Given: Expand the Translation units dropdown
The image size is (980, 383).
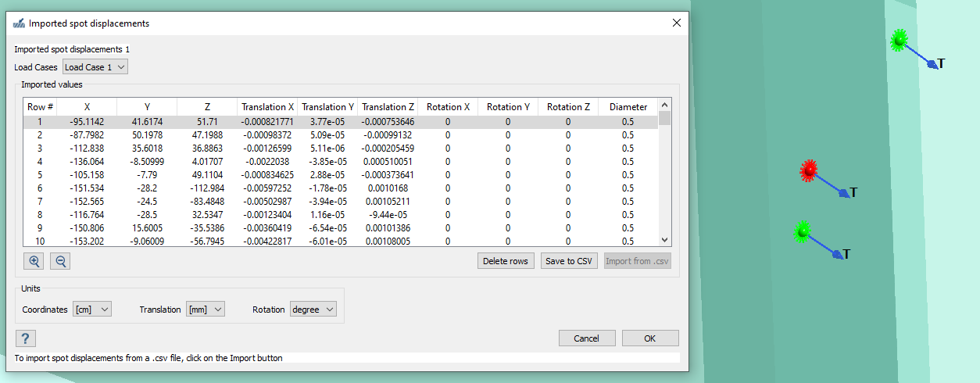Looking at the screenshot, I should click(x=205, y=310).
